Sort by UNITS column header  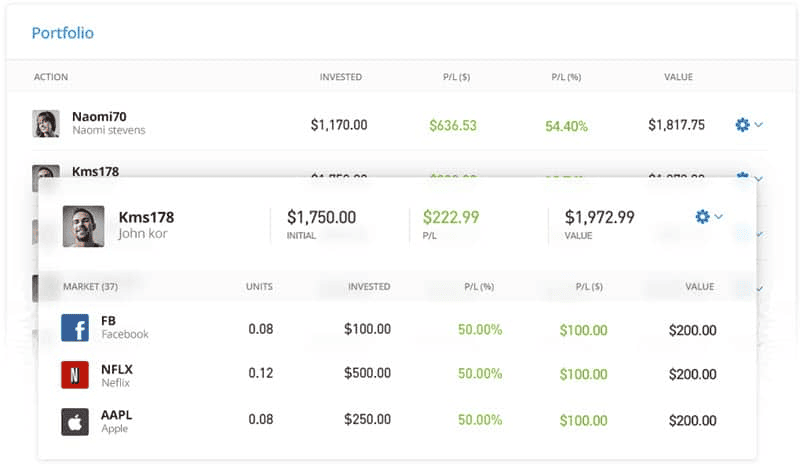click(x=259, y=287)
